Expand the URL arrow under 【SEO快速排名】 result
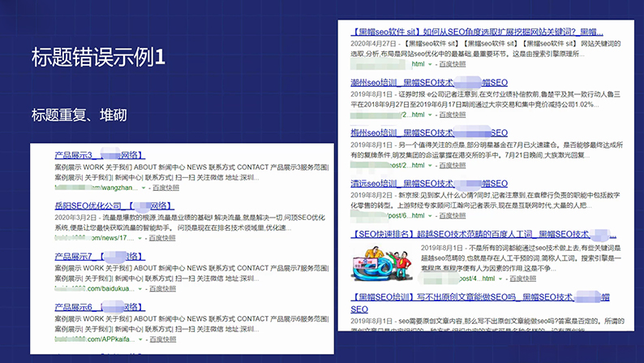 tap(500, 279)
